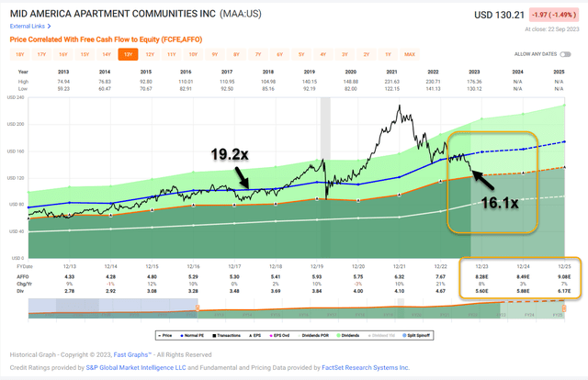Click the USD 130.21 price text

coord(499,15)
